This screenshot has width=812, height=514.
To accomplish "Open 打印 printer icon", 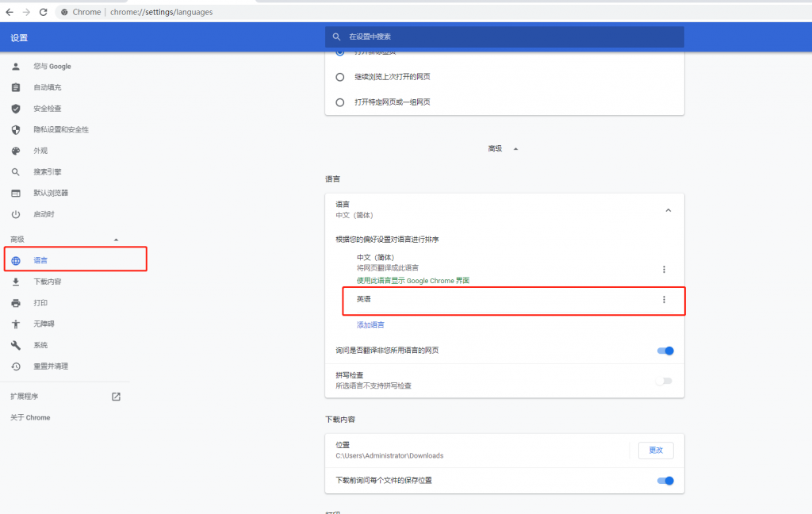I will pos(16,303).
